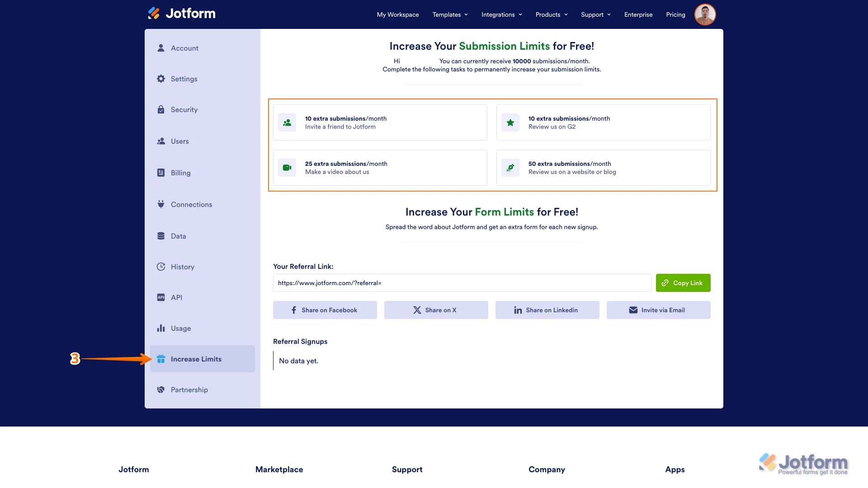This screenshot has width=868, height=488.
Task: Click the "Your Referral Link:" label
Action: pos(303,266)
